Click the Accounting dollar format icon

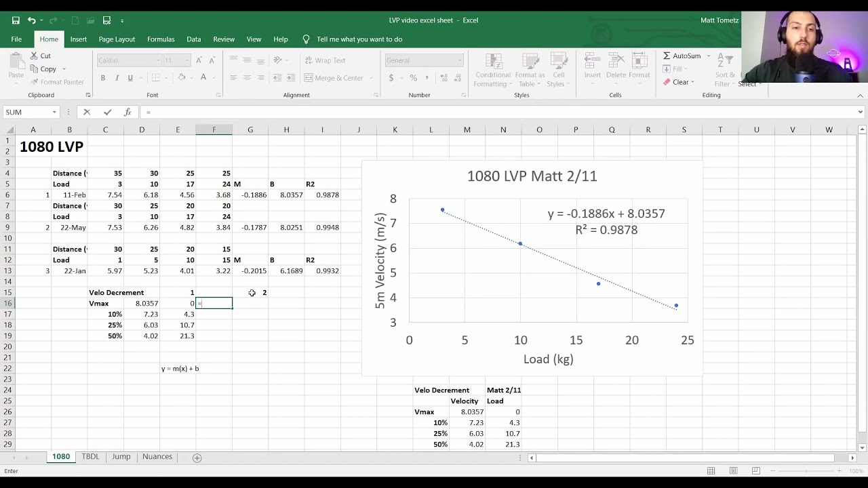[x=391, y=78]
